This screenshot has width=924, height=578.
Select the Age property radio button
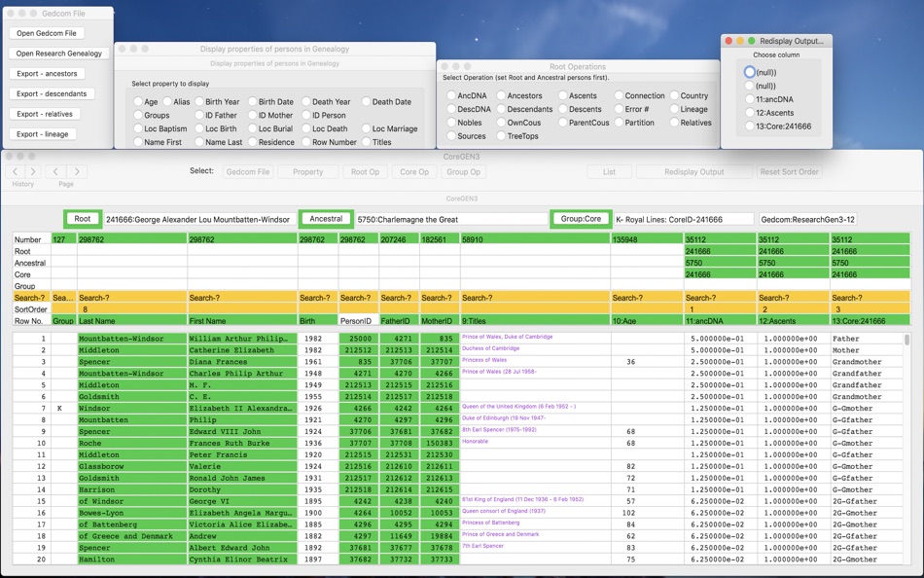138,101
